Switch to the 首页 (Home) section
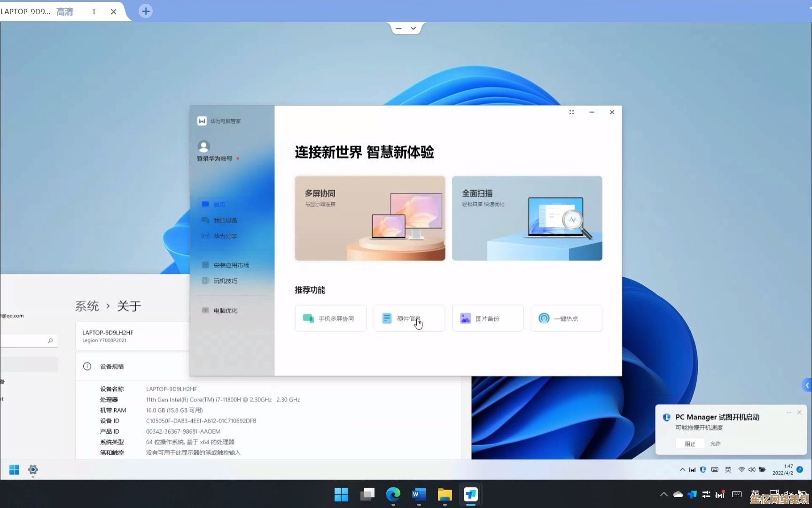The image size is (812, 508). [219, 204]
